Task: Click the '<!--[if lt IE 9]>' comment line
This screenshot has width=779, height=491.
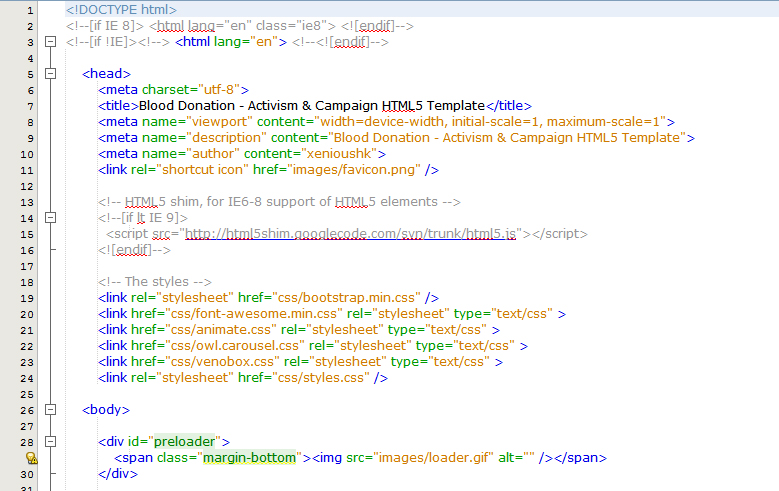Action: coord(143,217)
